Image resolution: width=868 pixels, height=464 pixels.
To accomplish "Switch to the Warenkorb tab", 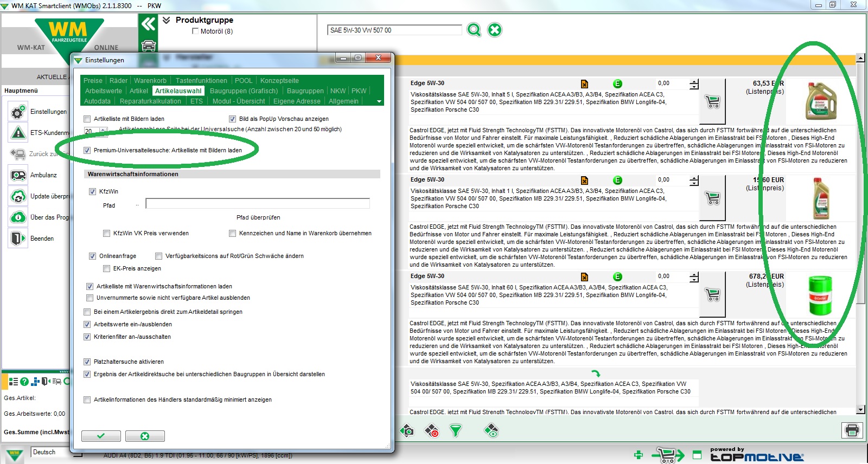I will (x=150, y=81).
